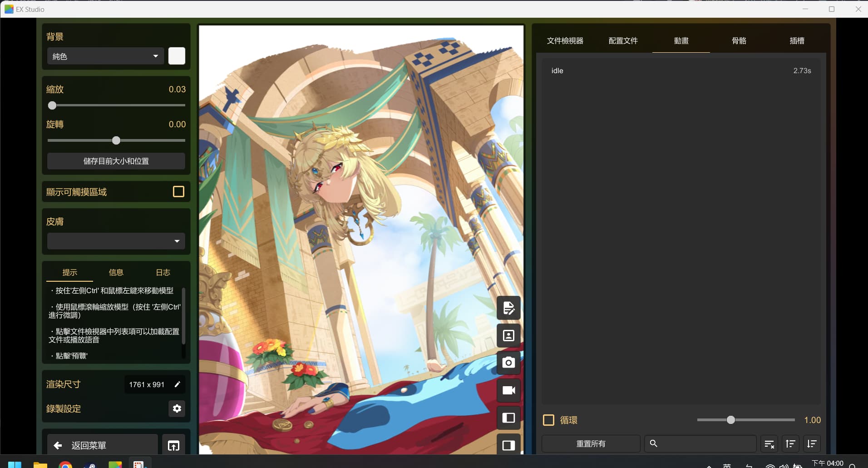Open the white background color swatch
The width and height of the screenshot is (868, 468).
pos(177,56)
